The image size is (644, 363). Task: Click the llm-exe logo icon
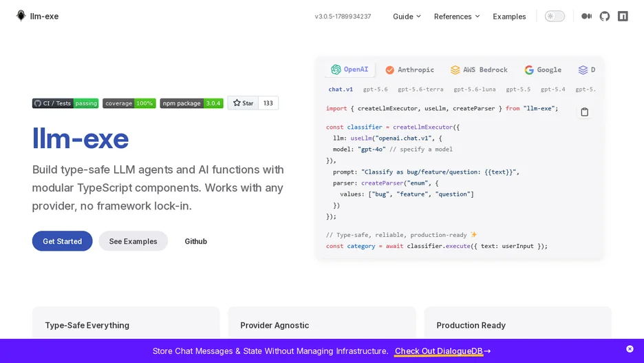tap(21, 16)
